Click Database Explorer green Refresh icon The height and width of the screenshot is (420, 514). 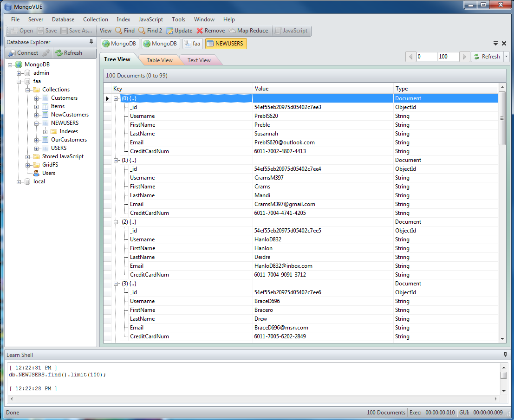point(59,53)
